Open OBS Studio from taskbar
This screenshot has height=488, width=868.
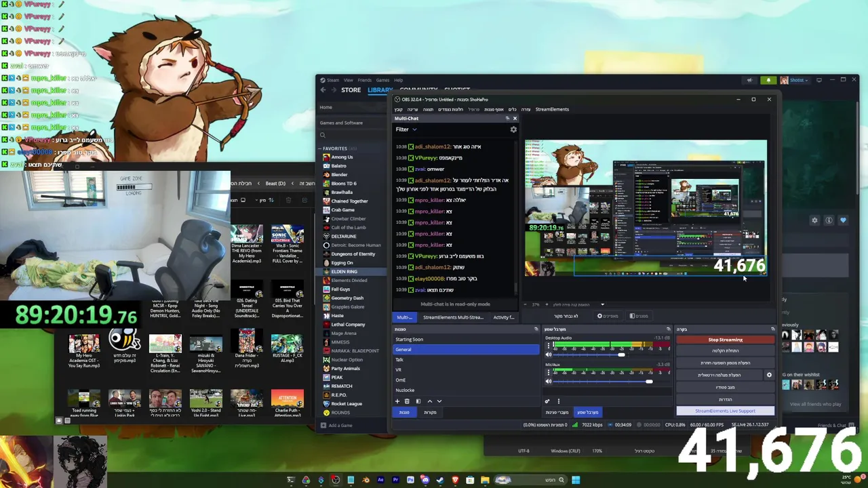point(336,480)
